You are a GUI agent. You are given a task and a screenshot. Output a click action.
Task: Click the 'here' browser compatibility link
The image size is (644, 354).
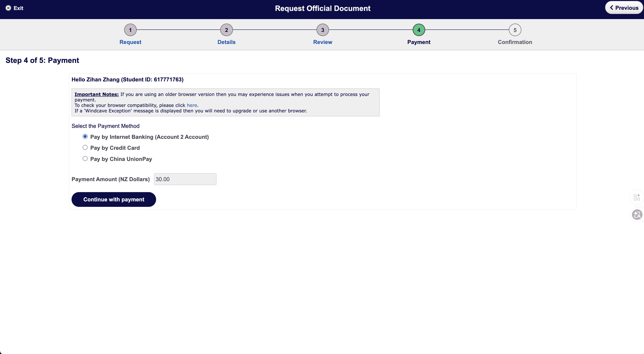click(192, 105)
